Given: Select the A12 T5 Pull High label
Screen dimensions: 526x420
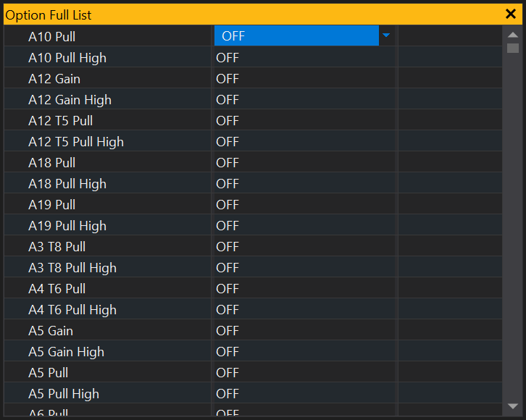Looking at the screenshot, I should (75, 142).
